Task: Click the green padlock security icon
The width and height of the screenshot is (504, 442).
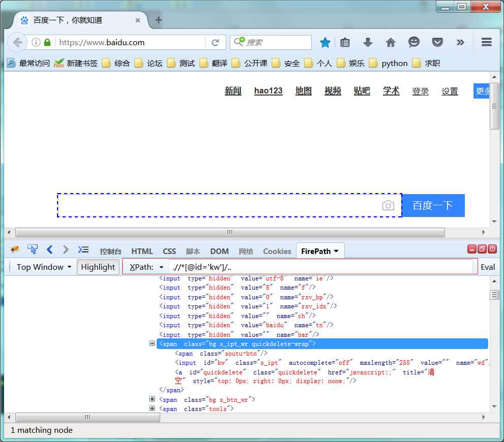Action: pyautogui.click(x=47, y=42)
